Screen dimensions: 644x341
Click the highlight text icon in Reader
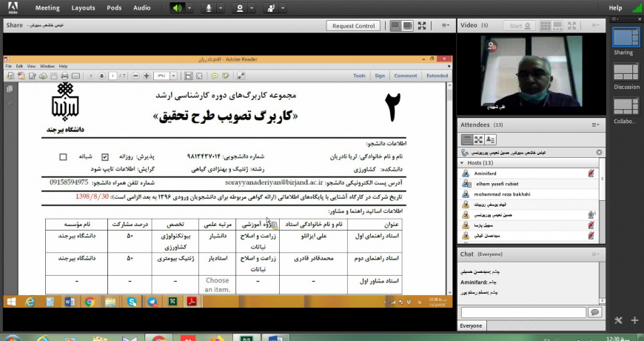226,76
